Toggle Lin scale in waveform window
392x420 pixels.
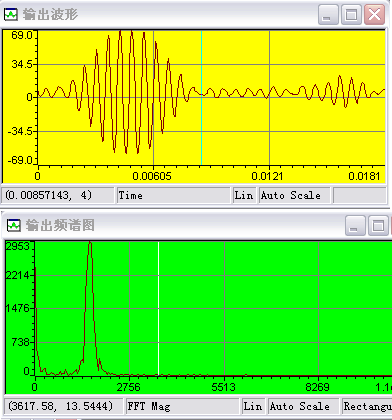pos(244,195)
